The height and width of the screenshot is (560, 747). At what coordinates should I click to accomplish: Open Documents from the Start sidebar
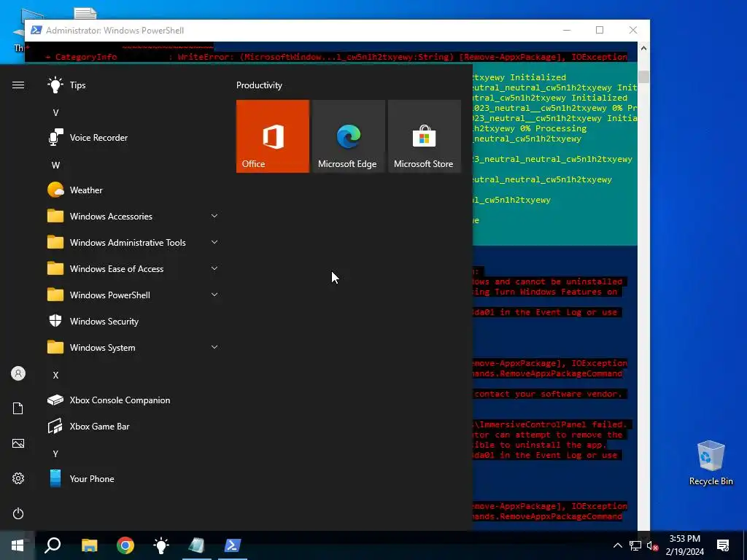(18, 408)
